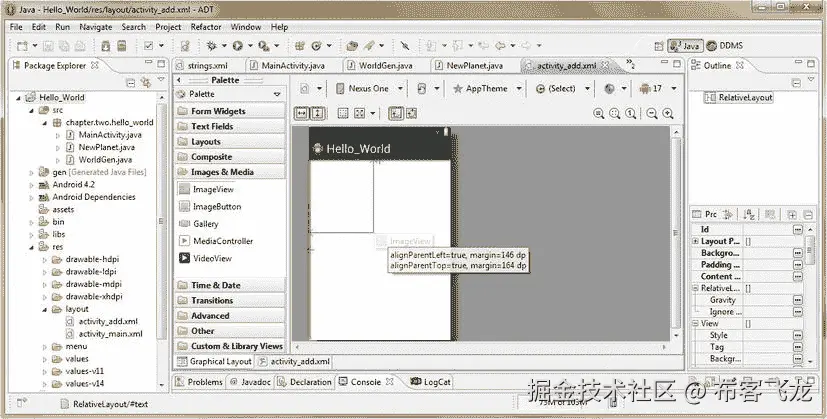
Task: Open the Refactor menu
Action: click(x=206, y=27)
